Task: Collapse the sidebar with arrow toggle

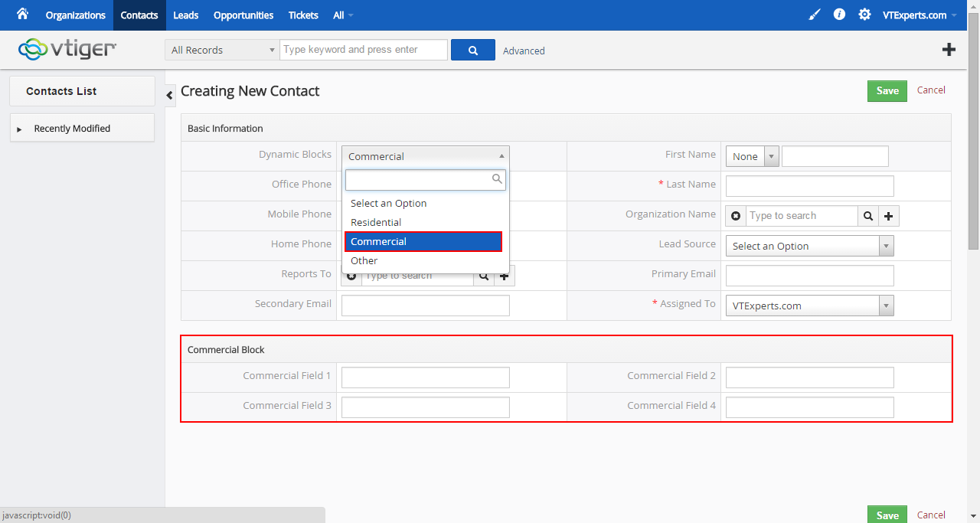Action: (x=170, y=95)
